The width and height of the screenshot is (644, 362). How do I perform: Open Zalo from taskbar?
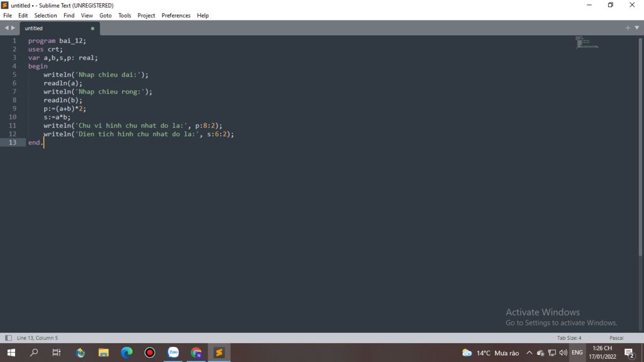174,353
